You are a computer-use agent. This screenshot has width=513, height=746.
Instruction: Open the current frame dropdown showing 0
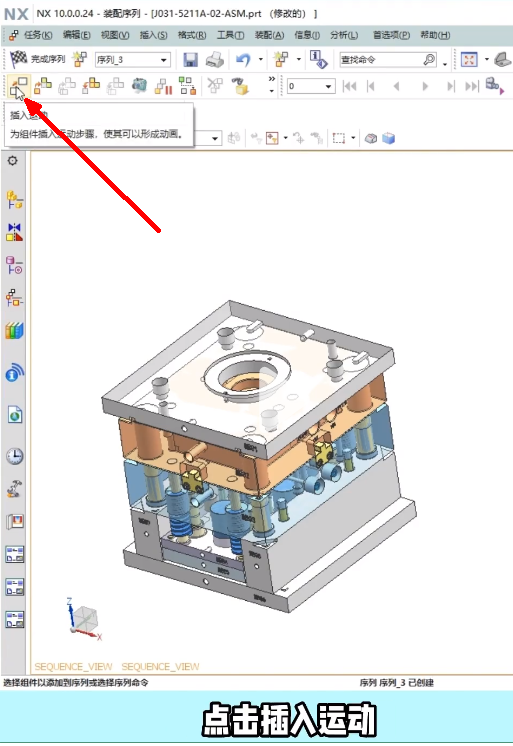click(x=328, y=86)
